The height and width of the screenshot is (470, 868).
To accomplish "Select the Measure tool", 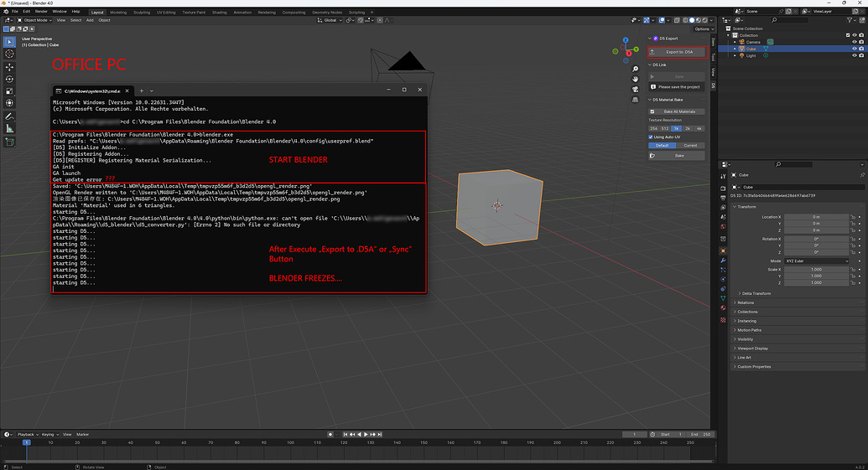I will (9, 129).
